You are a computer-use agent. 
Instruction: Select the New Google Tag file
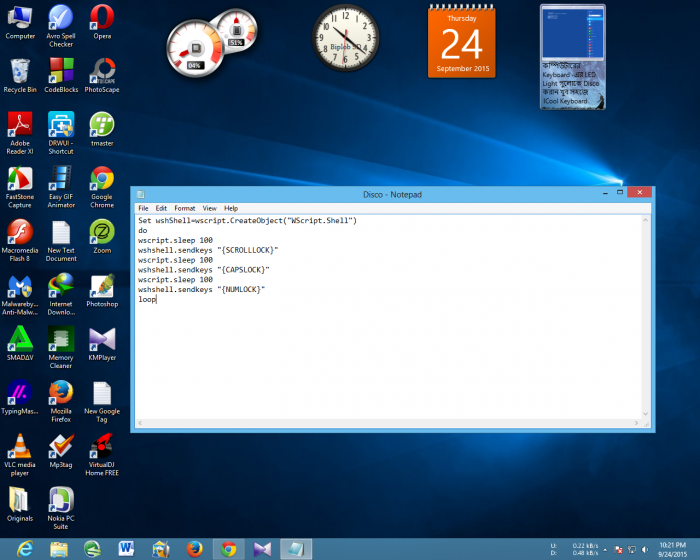(x=102, y=401)
